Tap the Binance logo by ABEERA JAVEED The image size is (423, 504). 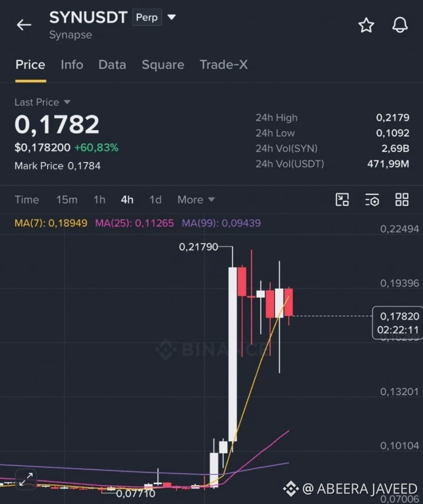click(291, 489)
